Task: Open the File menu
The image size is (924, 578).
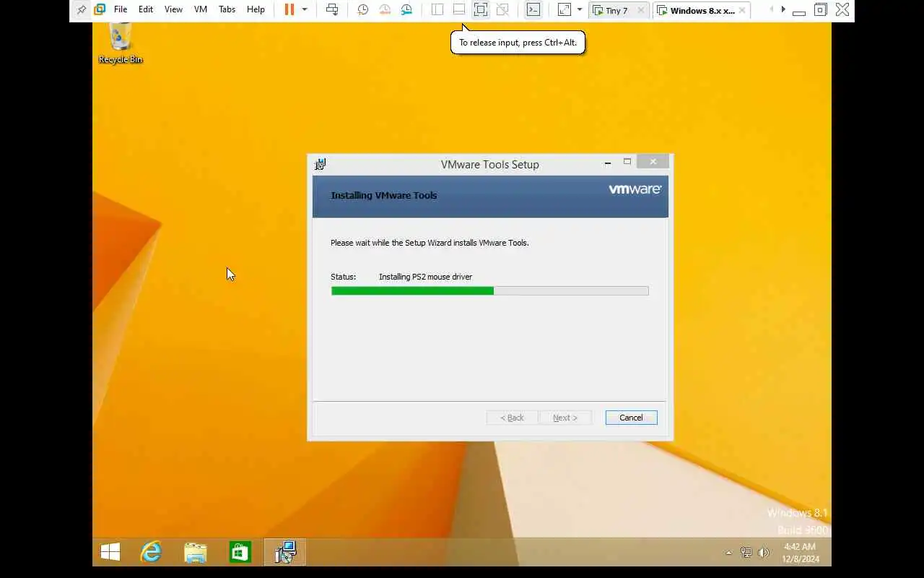Action: (x=121, y=9)
